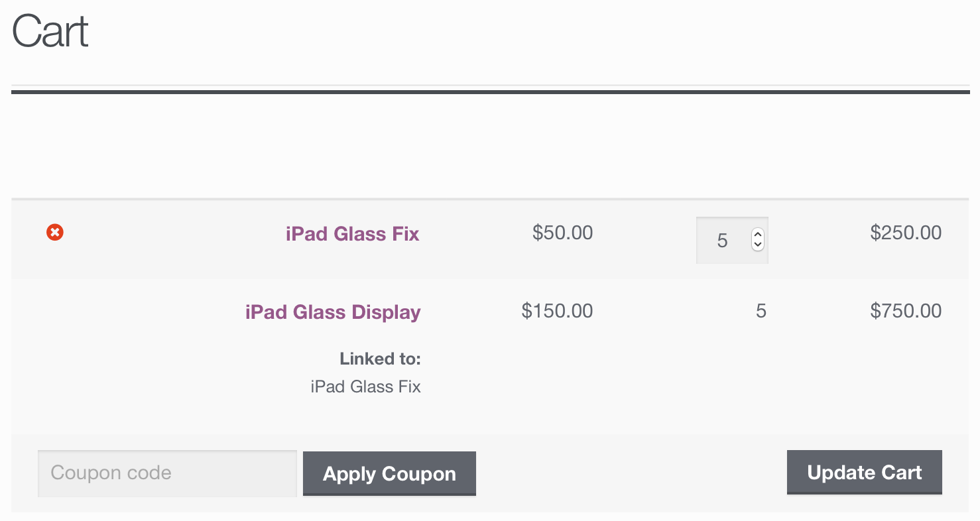Screen dimensions: 980x521
Task: Click the Coupon code placeholder text
Action: point(111,473)
